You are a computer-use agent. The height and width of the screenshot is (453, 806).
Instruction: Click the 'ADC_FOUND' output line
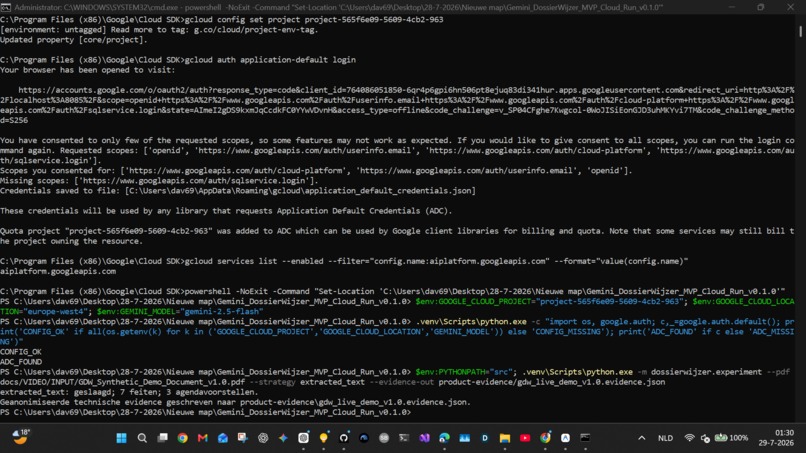pyautogui.click(x=21, y=361)
